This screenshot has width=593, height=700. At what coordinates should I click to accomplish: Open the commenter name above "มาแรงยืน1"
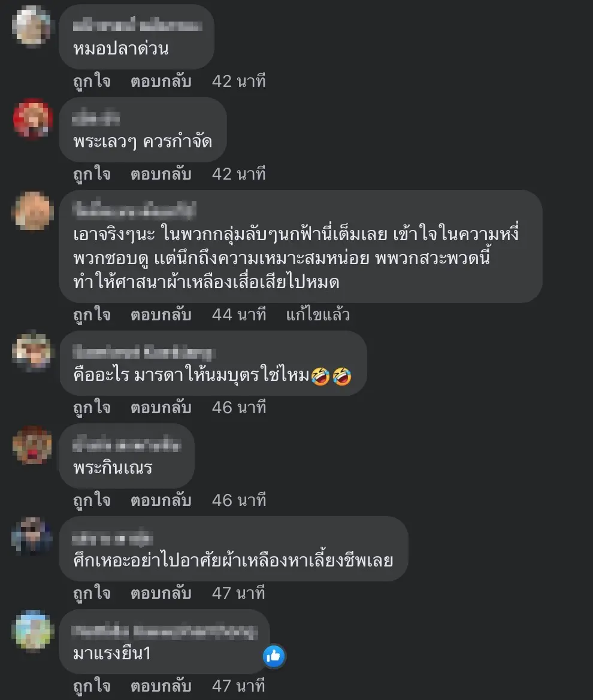[165, 632]
